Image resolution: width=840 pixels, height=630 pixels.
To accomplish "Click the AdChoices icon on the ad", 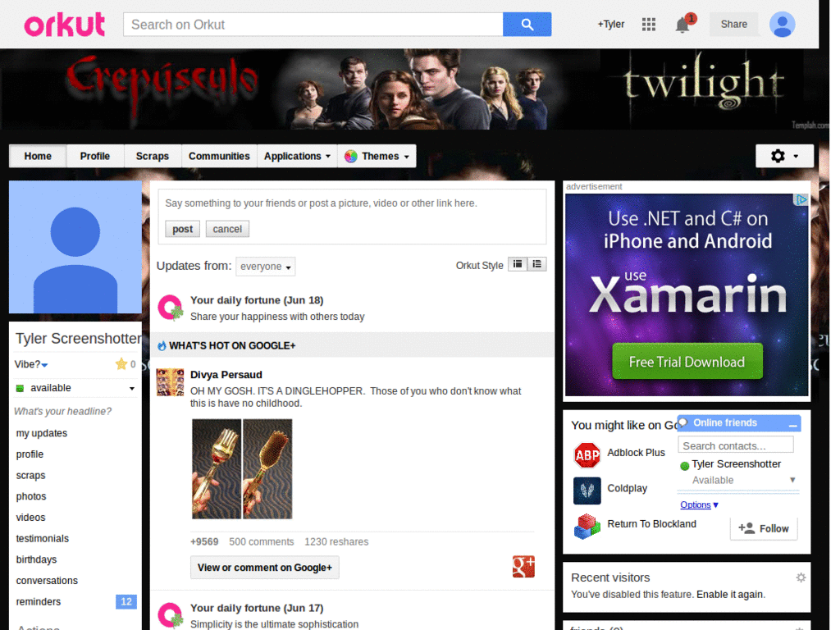I will pyautogui.click(x=801, y=199).
